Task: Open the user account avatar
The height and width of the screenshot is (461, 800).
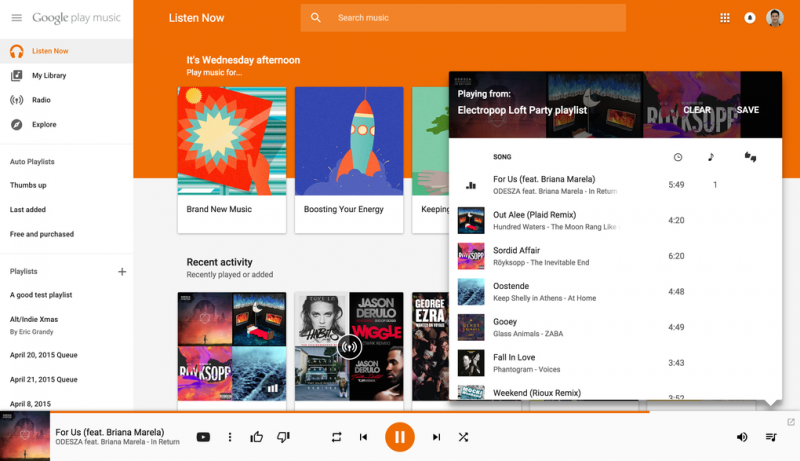Action: [x=774, y=18]
